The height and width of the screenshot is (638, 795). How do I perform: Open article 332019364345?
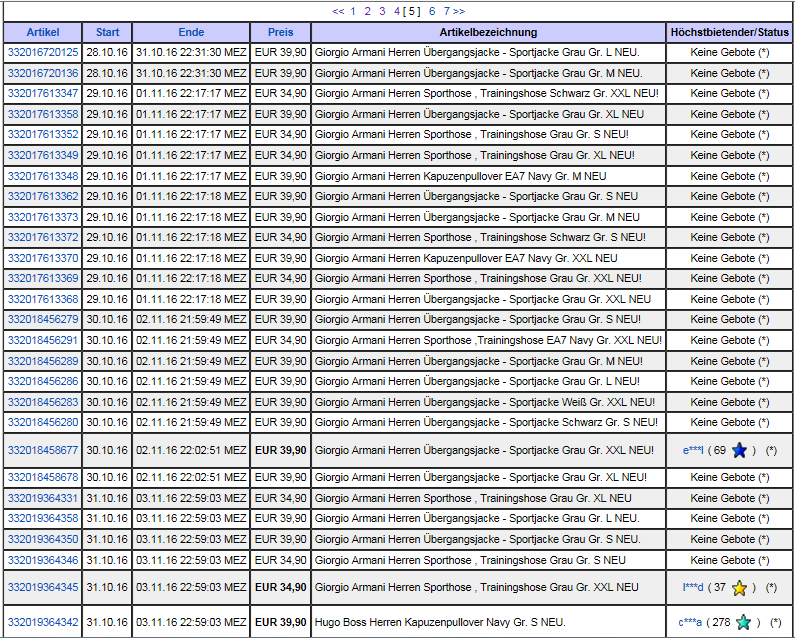tap(43, 587)
